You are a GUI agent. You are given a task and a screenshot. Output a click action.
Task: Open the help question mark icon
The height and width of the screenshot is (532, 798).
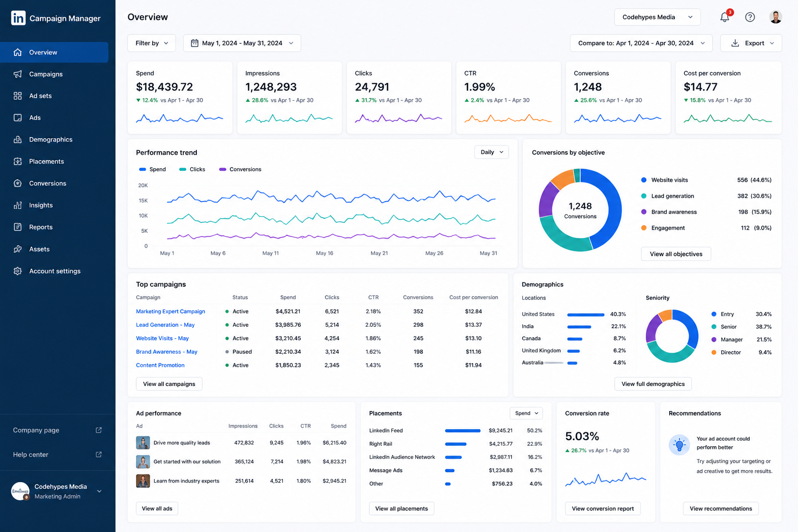tap(750, 17)
